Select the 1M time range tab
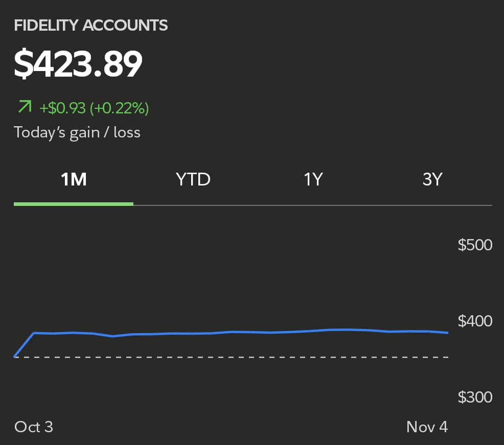 point(74,180)
